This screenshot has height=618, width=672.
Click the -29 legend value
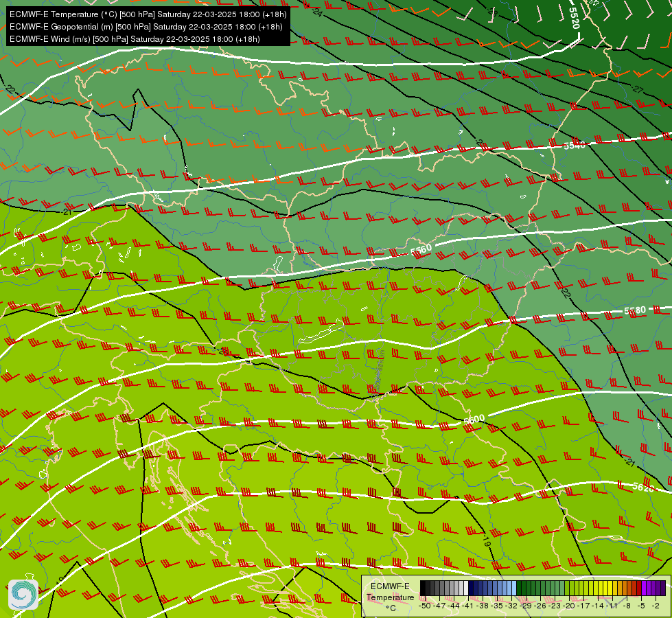click(526, 606)
